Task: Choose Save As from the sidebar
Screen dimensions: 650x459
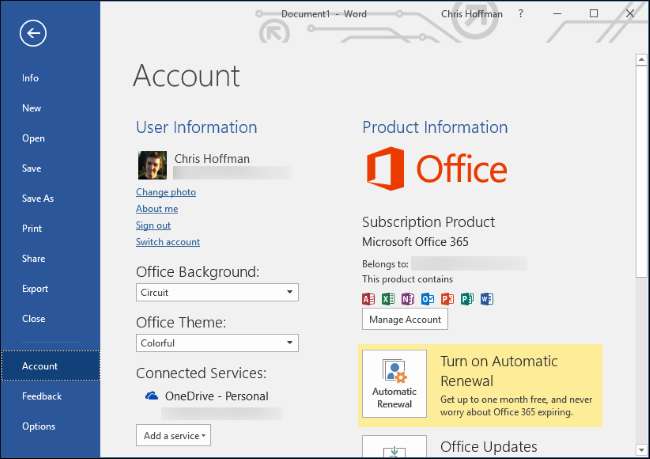Action: [38, 198]
